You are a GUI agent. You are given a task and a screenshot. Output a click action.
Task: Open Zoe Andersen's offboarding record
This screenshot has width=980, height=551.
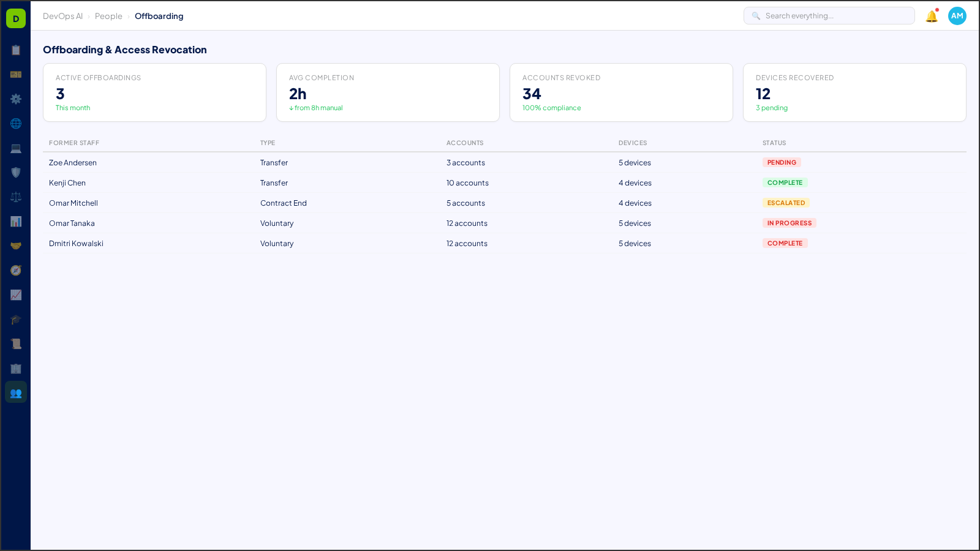[72, 162]
